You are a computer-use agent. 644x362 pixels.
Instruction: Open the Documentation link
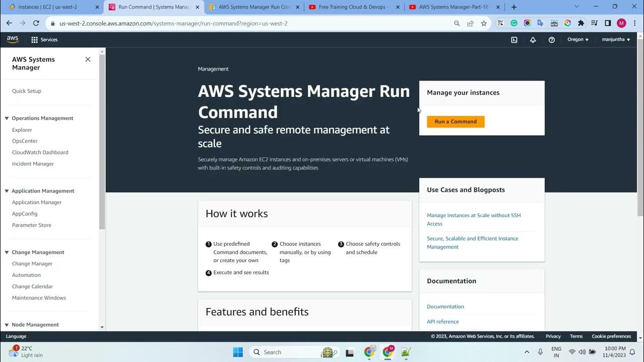[x=445, y=307]
